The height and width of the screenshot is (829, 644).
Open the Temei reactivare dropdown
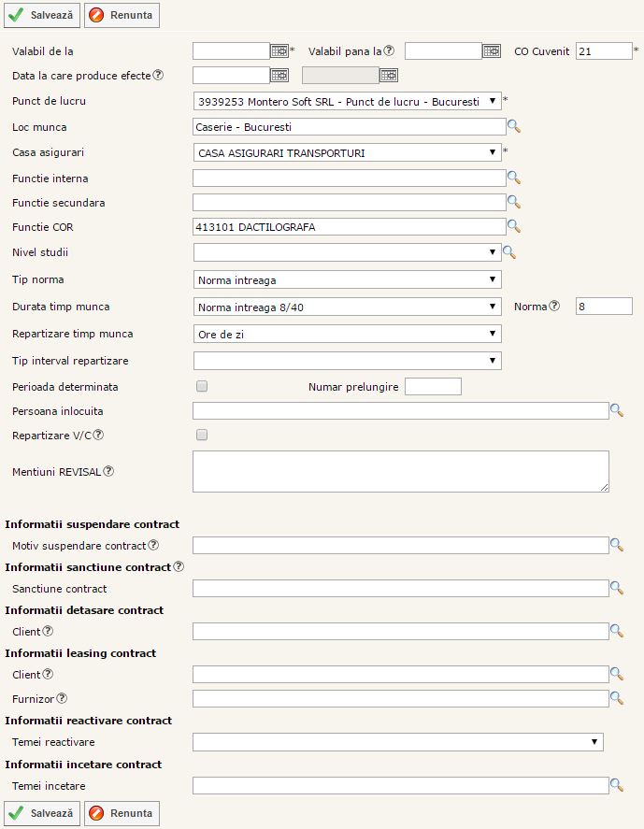397,742
